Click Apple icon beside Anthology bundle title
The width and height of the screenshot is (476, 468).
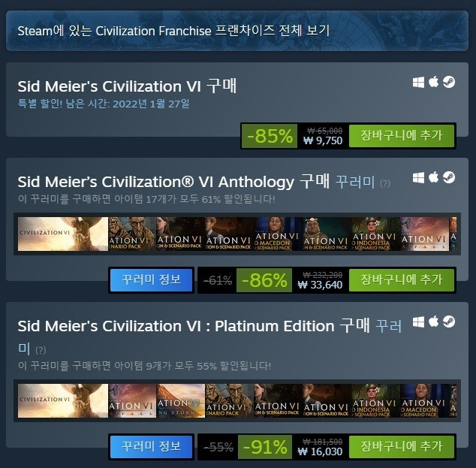(x=433, y=177)
